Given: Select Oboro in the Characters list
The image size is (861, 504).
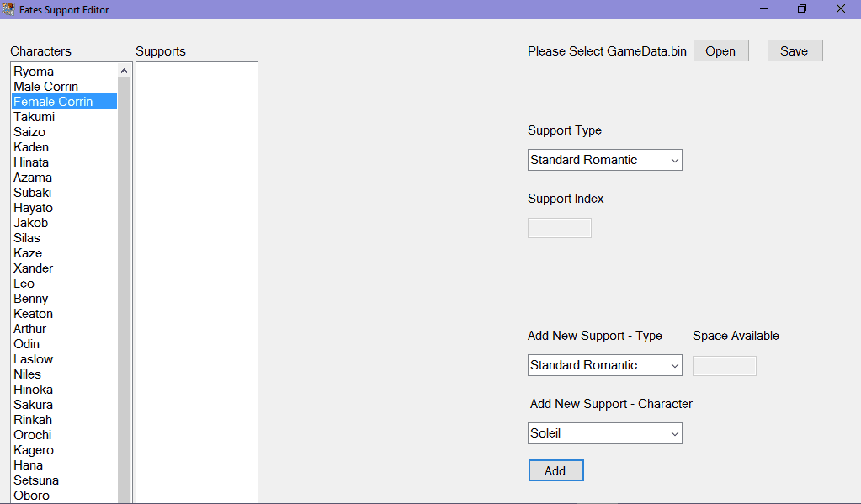Looking at the screenshot, I should coord(64,496).
